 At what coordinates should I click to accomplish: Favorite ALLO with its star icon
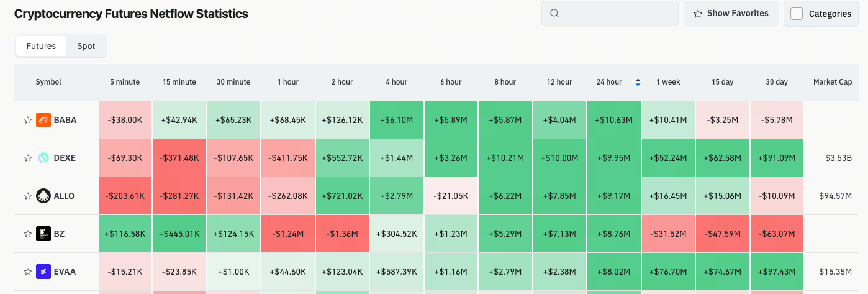point(27,196)
